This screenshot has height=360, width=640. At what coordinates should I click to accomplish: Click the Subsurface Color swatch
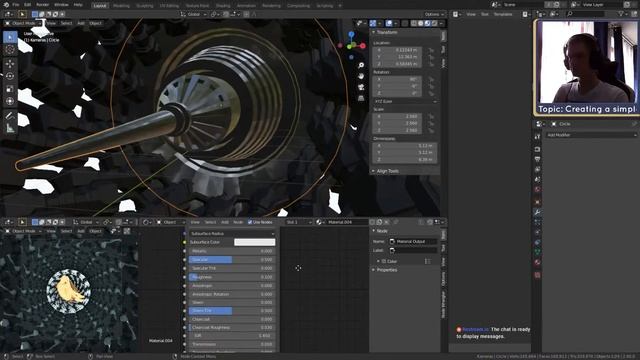254,242
